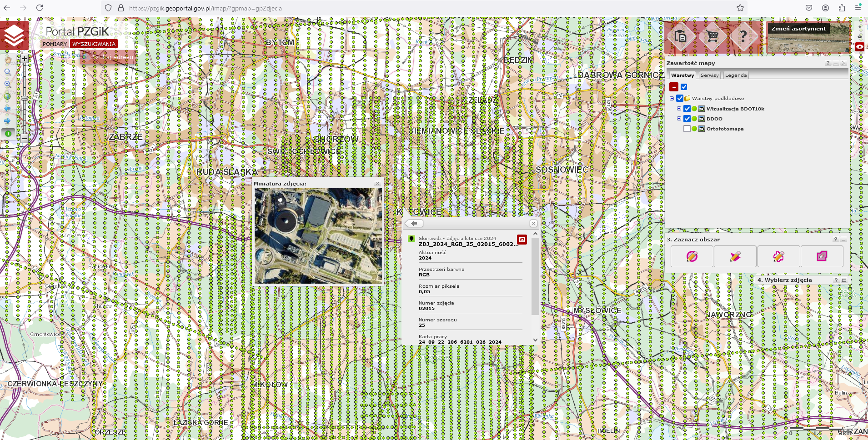Click the clipboard orders icon
The height and width of the screenshot is (440, 868).
(x=681, y=36)
